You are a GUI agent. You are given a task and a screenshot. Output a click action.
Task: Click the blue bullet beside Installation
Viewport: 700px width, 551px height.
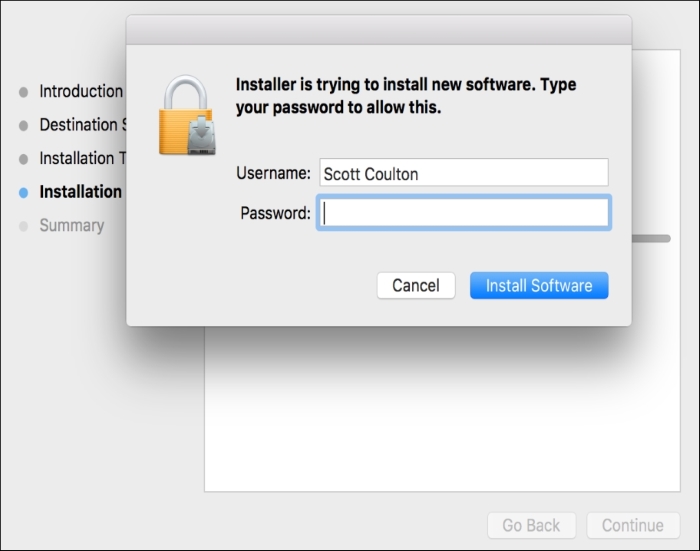coord(24,192)
